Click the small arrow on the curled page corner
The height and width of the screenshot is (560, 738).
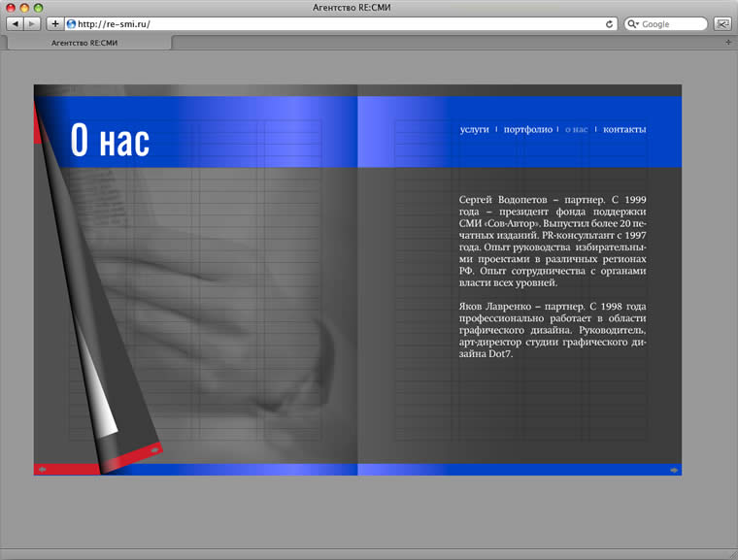coord(153,451)
